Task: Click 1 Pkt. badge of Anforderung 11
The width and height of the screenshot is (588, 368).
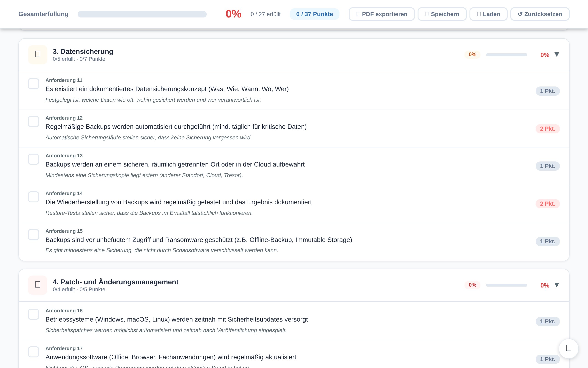Action: (548, 91)
